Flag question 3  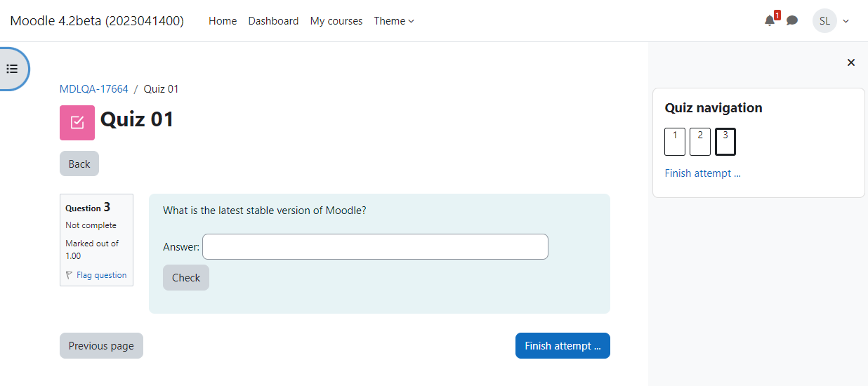coord(96,275)
